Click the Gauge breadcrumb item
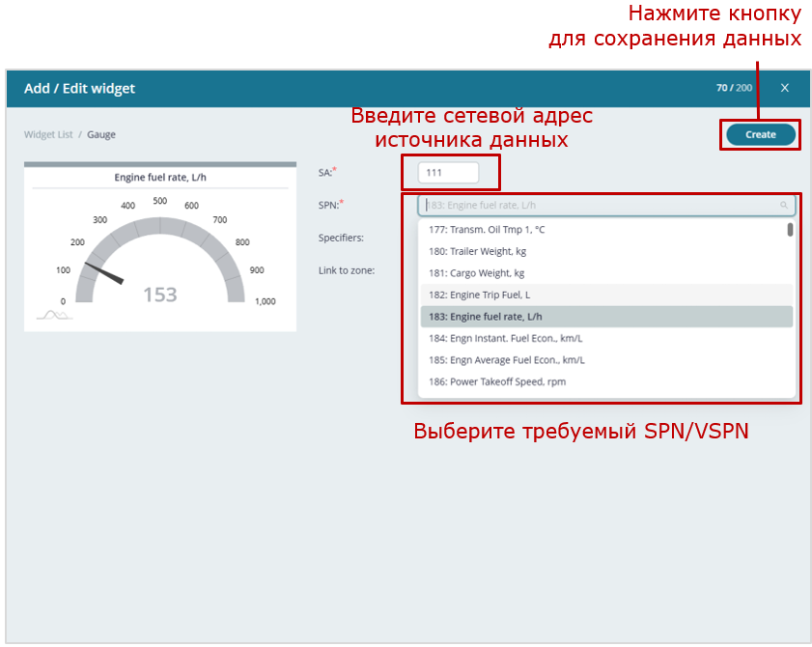 coord(101,135)
